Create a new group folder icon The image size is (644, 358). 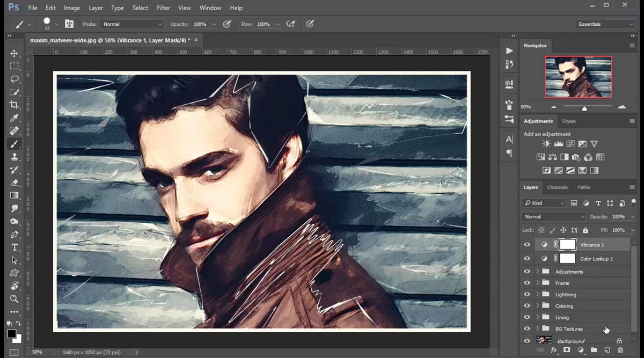[594, 350]
